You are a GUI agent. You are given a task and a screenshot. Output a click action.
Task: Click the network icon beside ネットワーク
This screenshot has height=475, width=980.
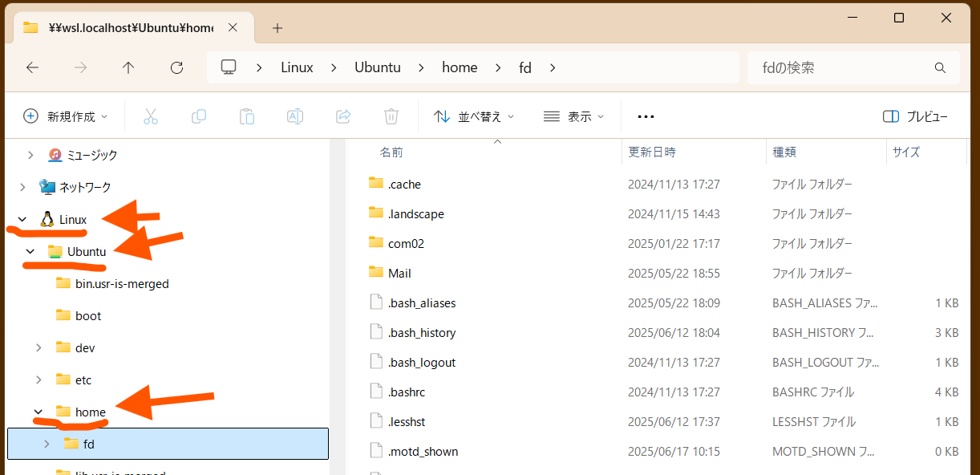pyautogui.click(x=47, y=187)
